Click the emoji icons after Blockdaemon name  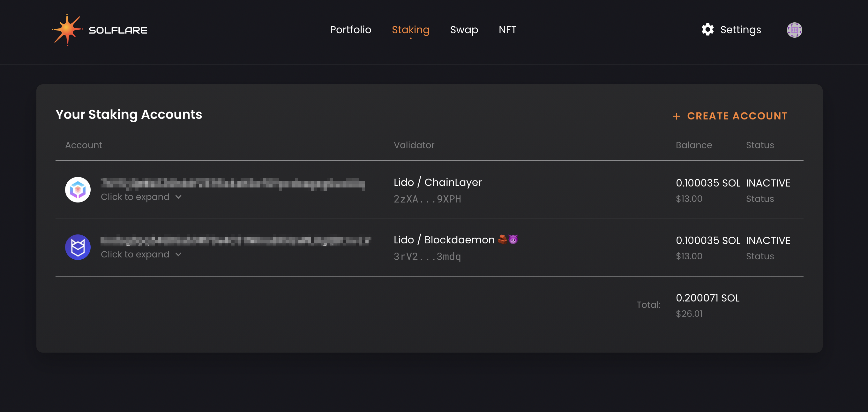(x=508, y=240)
